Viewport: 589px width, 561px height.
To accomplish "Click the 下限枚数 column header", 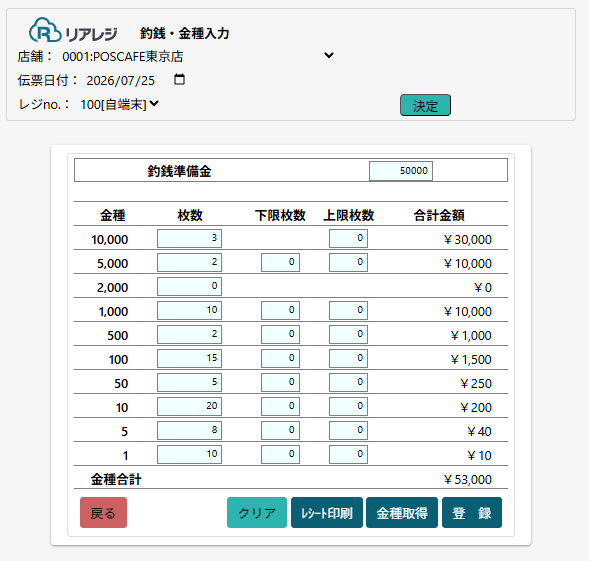I will coord(280,215).
